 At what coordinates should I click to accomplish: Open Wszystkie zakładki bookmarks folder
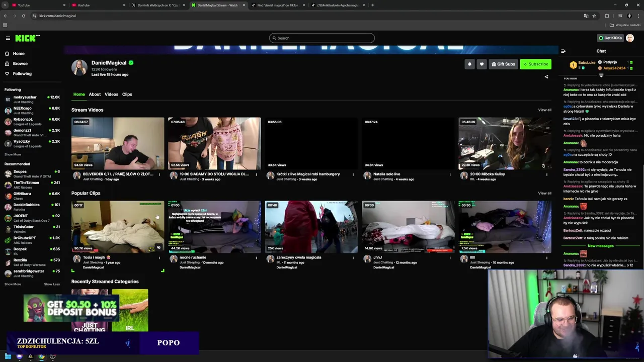tap(625, 25)
